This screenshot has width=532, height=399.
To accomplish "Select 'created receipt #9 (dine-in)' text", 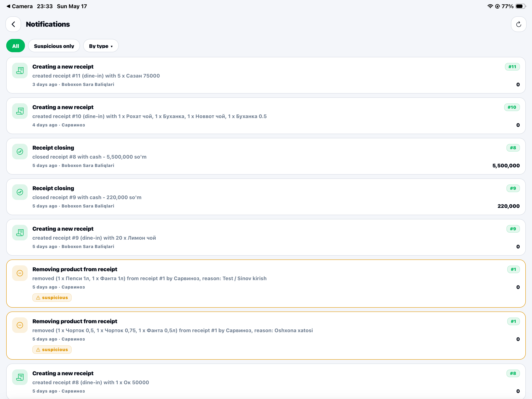I will coord(94,238).
